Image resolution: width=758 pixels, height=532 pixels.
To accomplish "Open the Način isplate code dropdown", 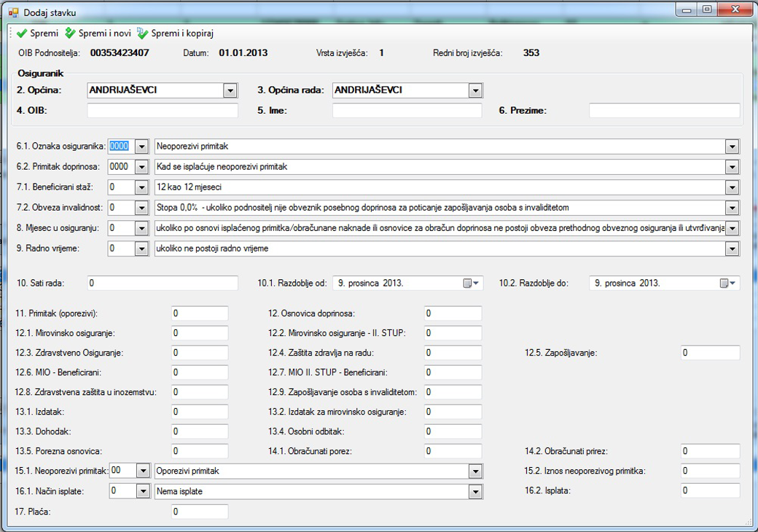I will [143, 491].
